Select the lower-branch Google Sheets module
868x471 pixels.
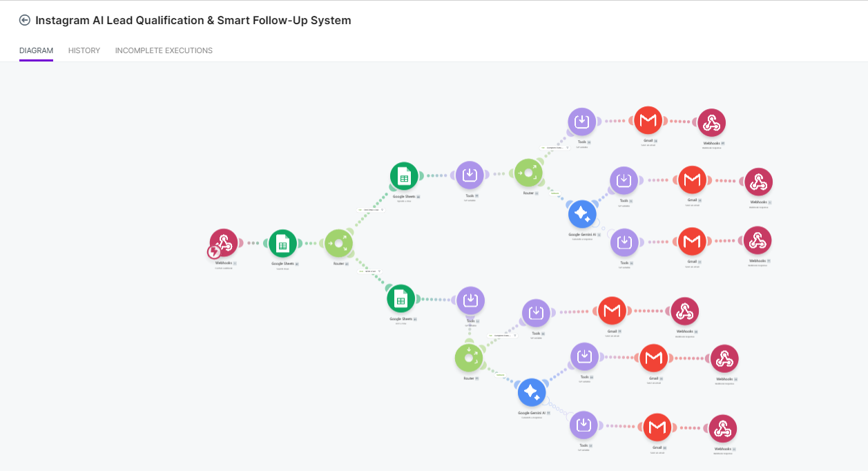tap(401, 299)
